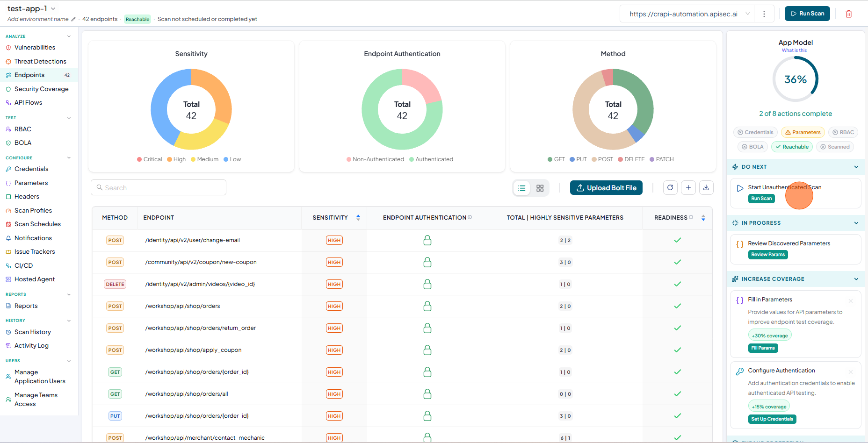868x443 pixels.
Task: Click into the endpoint Search field
Action: point(159,187)
